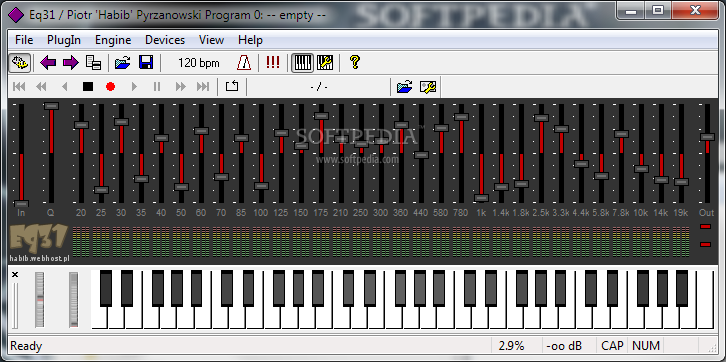
Task: Click the single step-back transport arrow
Action: click(x=65, y=87)
